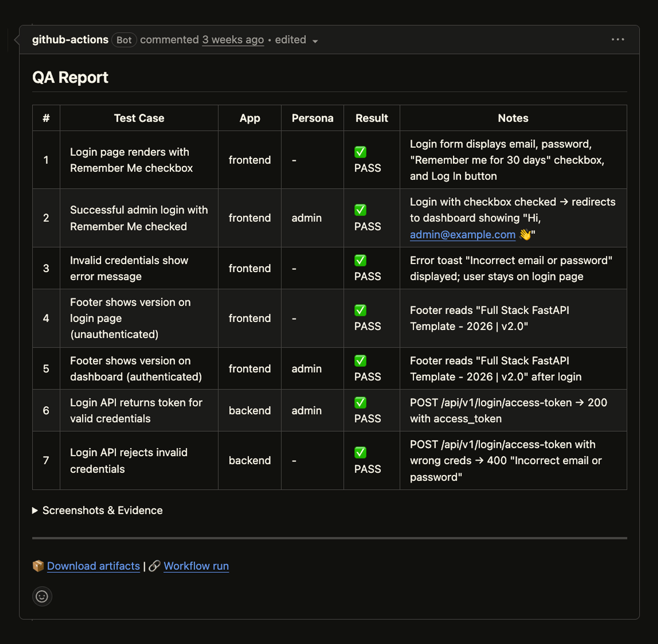
Task: Click green check mark for test case 4
Action: (360, 310)
